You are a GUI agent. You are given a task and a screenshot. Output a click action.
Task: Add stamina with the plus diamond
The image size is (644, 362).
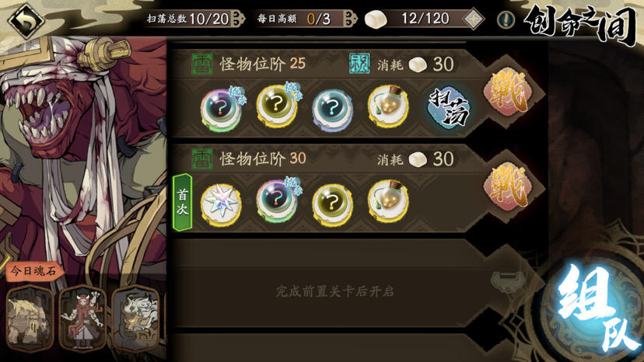point(474,19)
